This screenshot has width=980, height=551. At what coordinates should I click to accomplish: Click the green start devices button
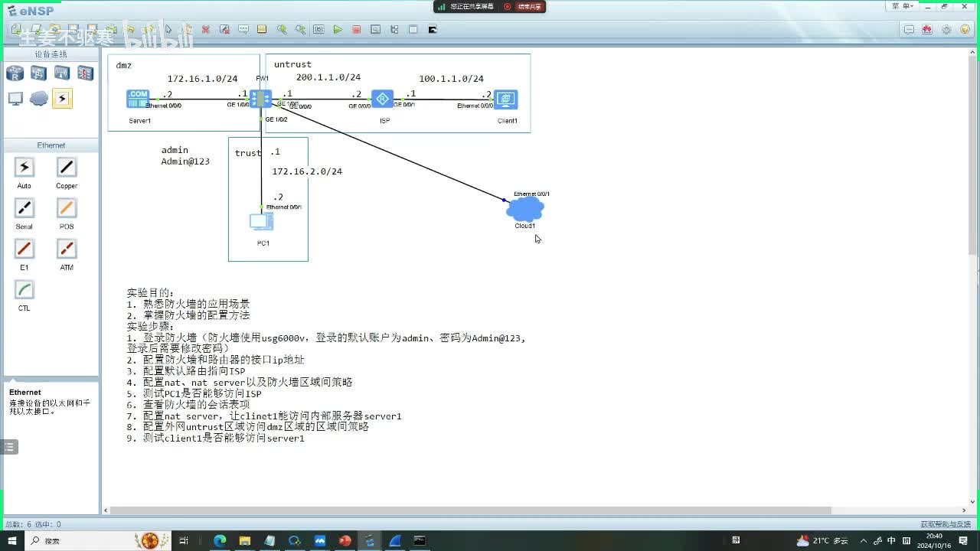click(x=338, y=30)
